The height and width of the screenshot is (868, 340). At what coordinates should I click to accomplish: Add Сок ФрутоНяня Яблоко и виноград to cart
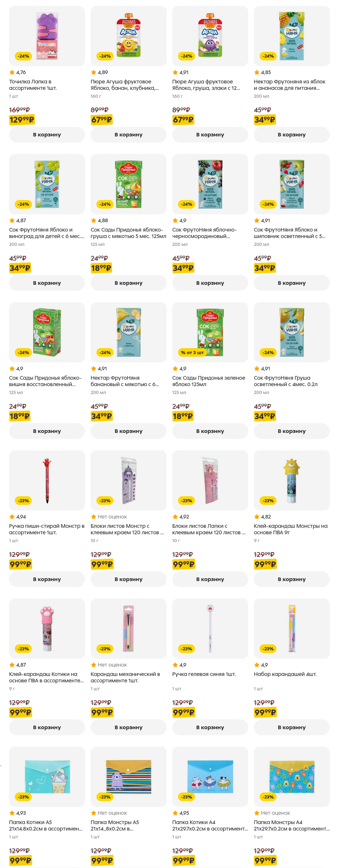pos(47,283)
